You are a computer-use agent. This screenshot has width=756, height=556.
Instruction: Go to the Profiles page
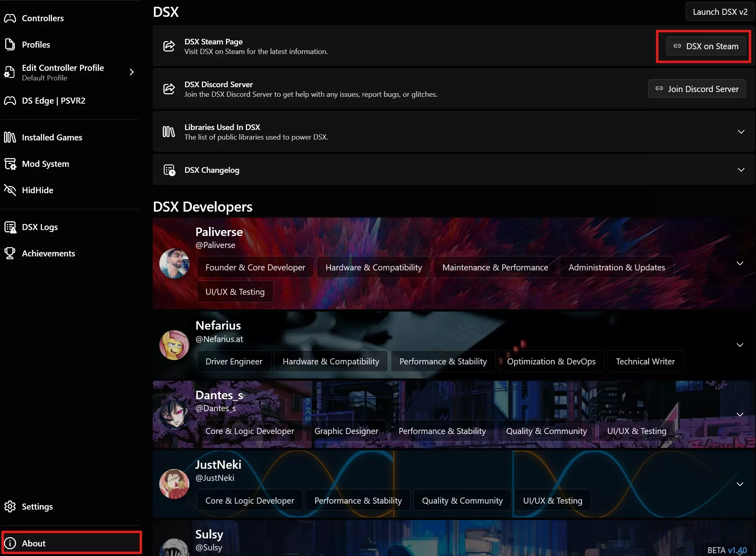tap(70, 44)
